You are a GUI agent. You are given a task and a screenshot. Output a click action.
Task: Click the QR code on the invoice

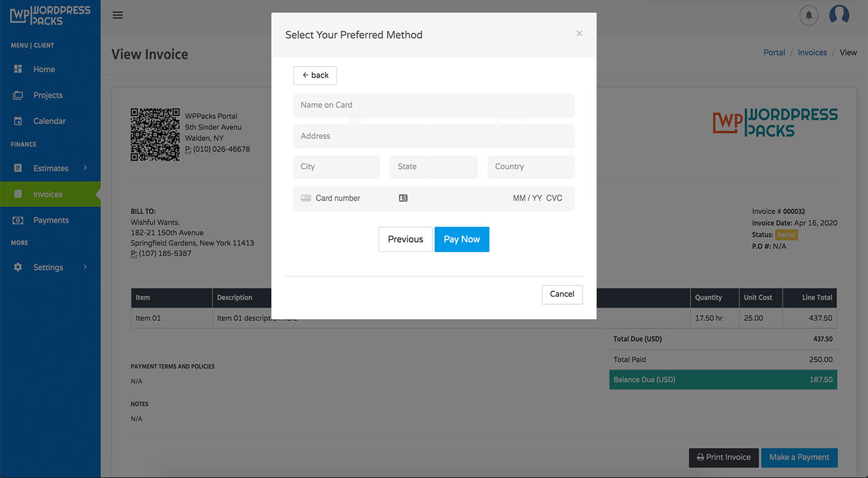point(154,135)
